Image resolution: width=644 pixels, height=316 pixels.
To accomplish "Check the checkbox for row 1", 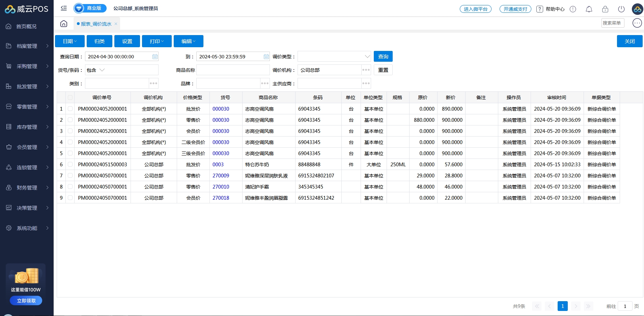I will click(70, 109).
